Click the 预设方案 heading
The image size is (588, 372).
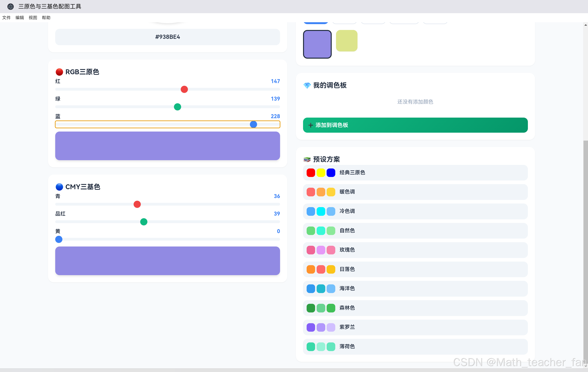(x=326, y=159)
